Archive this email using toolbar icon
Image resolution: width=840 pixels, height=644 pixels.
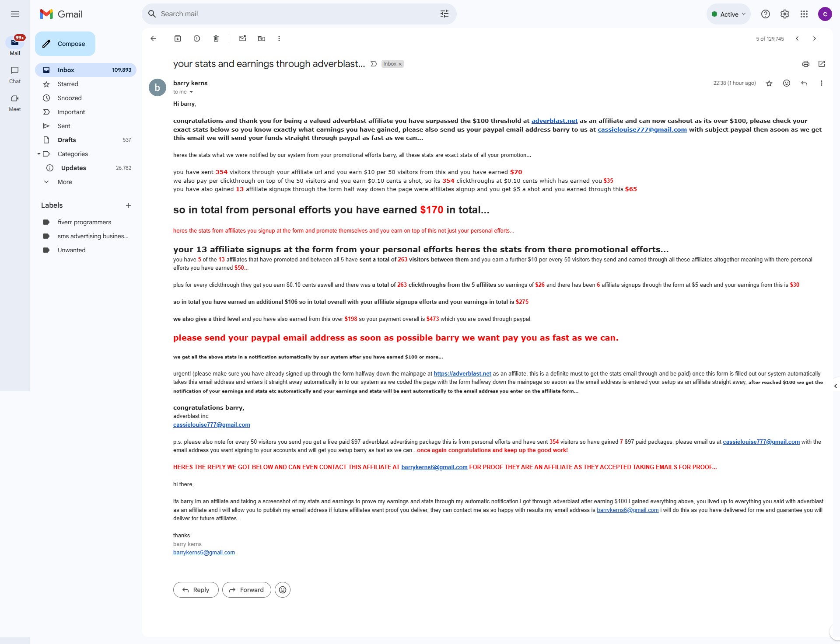click(x=178, y=38)
